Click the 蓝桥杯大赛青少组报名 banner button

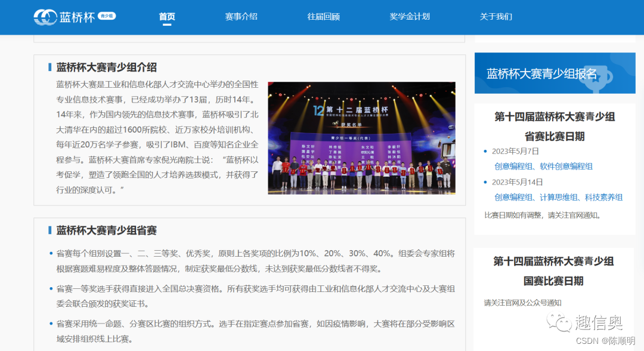click(x=555, y=73)
